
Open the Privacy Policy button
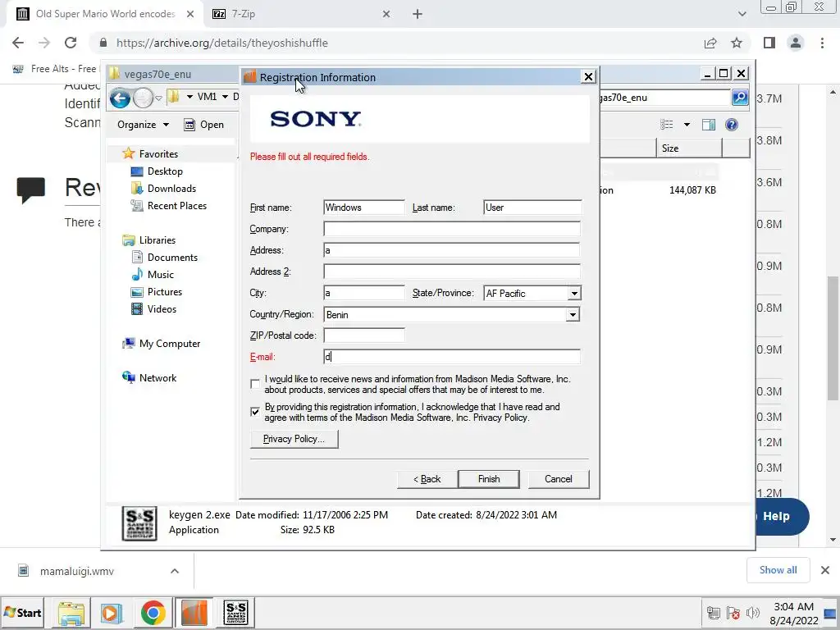[x=294, y=440]
